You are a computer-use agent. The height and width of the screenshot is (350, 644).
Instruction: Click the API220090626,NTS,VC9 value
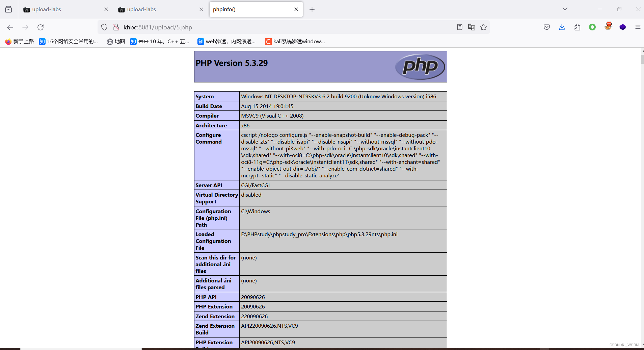(x=269, y=326)
